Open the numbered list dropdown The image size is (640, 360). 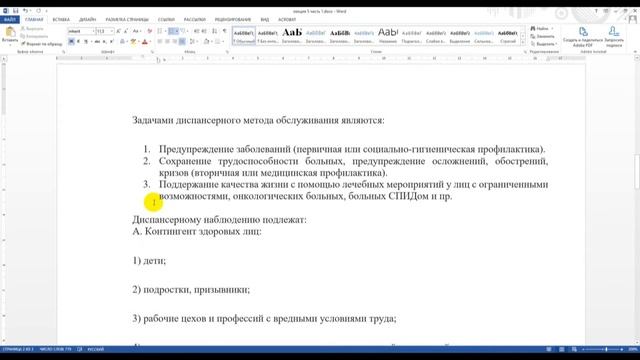pyautogui.click(x=177, y=31)
